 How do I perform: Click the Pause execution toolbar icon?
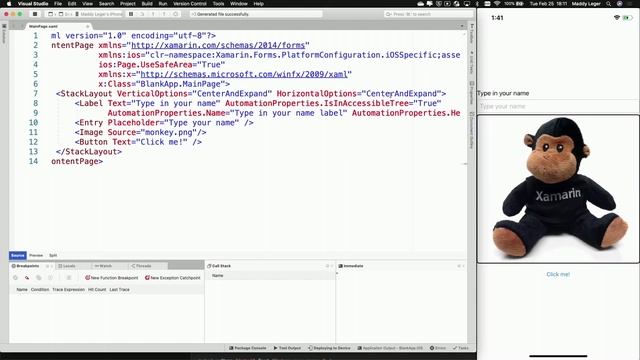(x=131, y=14)
